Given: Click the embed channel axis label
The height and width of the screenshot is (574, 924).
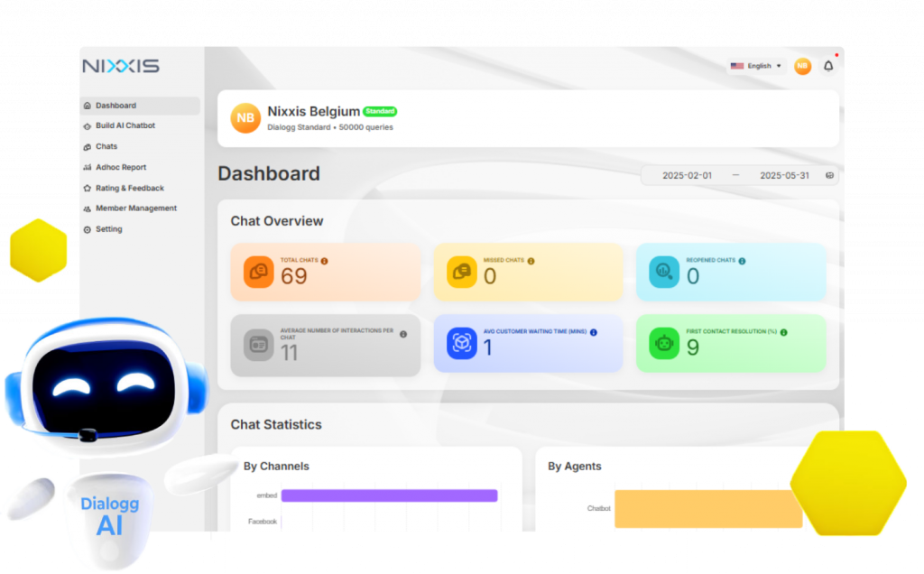Looking at the screenshot, I should (267, 495).
